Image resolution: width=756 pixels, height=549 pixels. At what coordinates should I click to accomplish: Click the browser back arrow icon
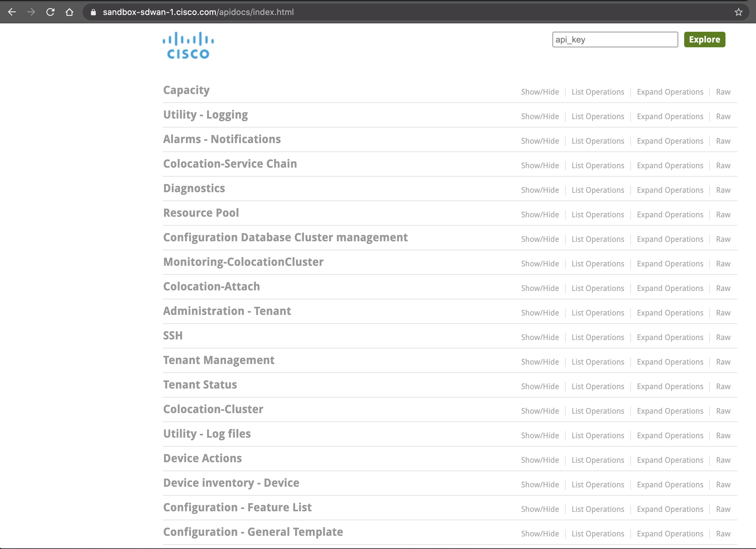click(12, 12)
